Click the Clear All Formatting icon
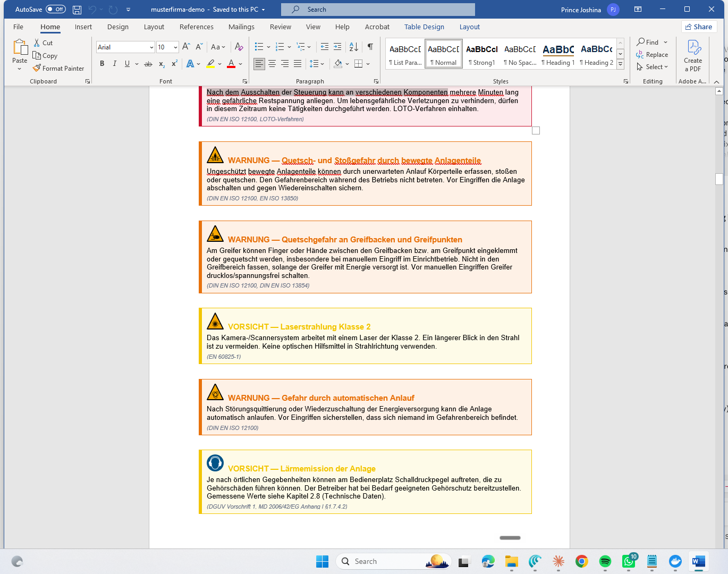Screen dimensions: 728x574 239,47
